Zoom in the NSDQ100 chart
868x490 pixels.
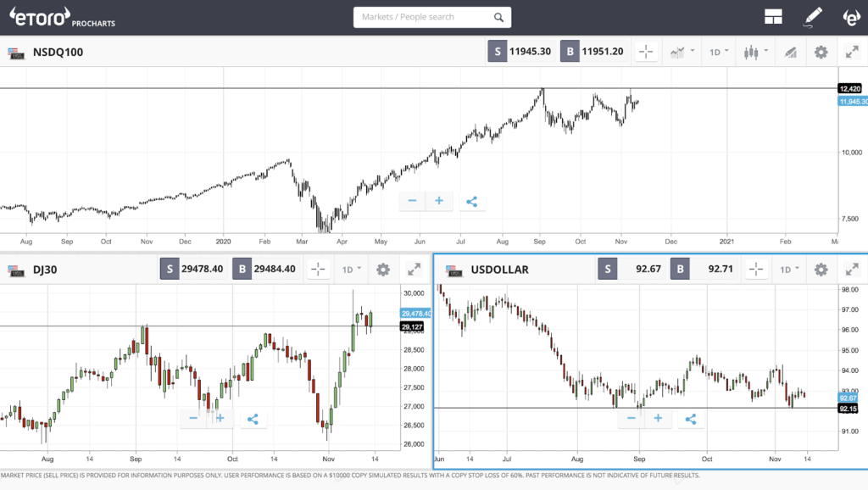[x=439, y=201]
